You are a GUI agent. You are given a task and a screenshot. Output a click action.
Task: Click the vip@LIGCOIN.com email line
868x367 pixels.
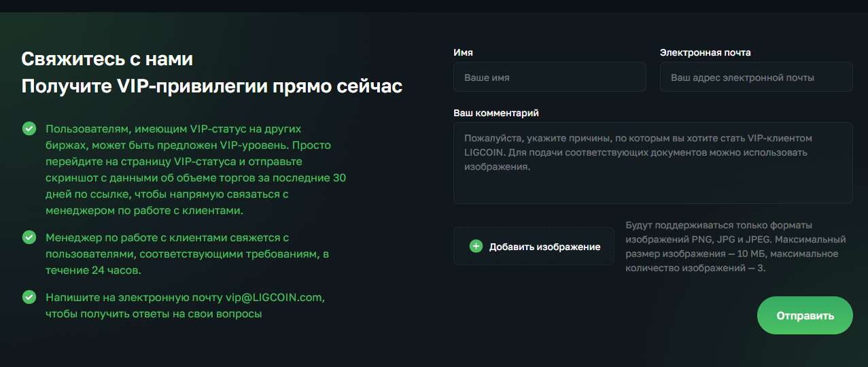186,306
